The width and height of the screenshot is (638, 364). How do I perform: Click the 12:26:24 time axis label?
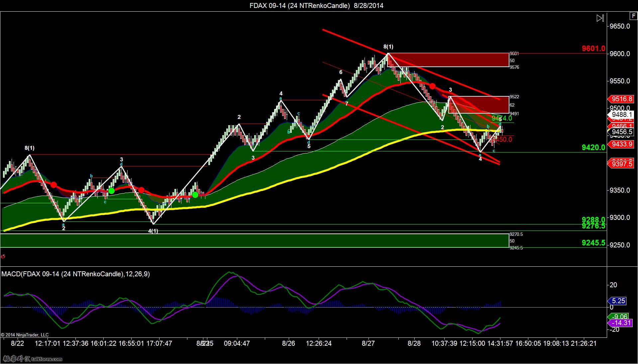pos(319,343)
